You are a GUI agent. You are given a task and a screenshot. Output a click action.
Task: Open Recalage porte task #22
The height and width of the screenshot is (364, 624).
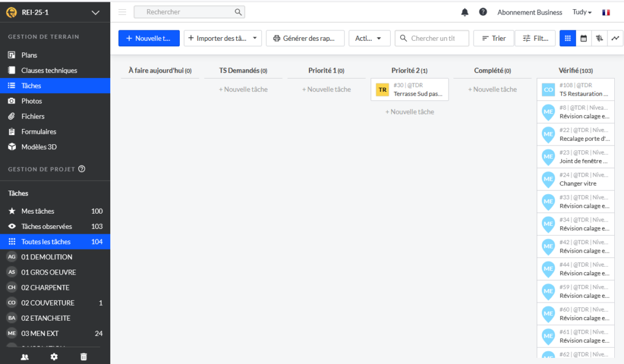pyautogui.click(x=575, y=135)
